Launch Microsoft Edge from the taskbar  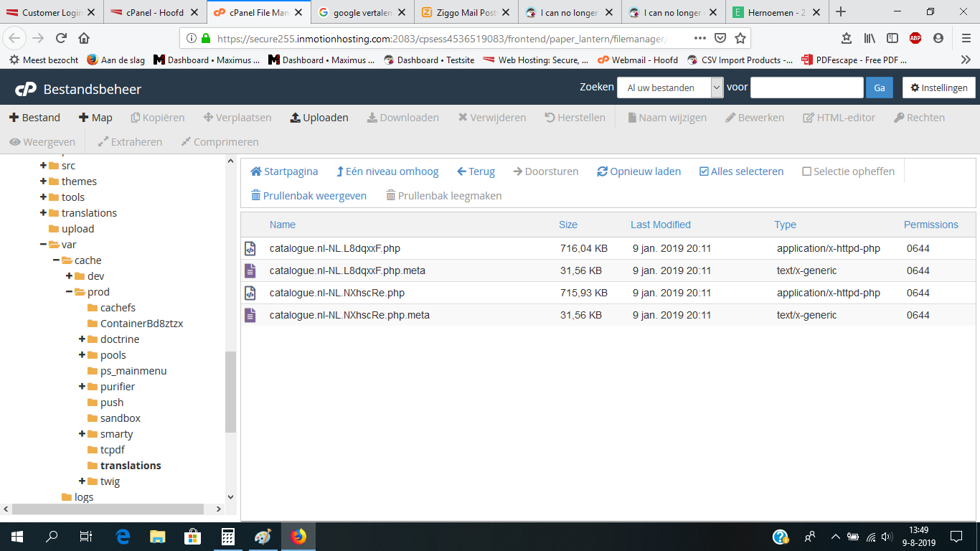point(122,537)
